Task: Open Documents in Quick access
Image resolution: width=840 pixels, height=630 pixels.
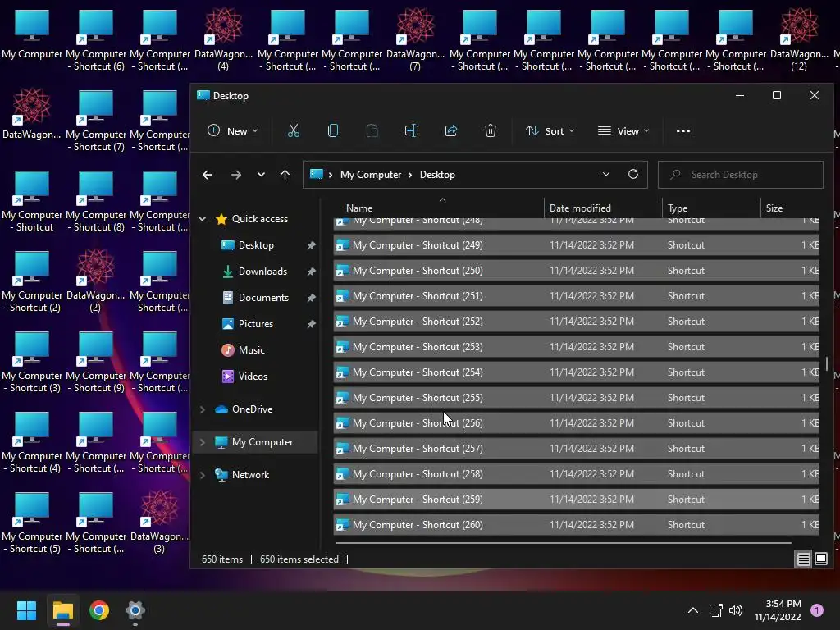Action: coord(263,297)
